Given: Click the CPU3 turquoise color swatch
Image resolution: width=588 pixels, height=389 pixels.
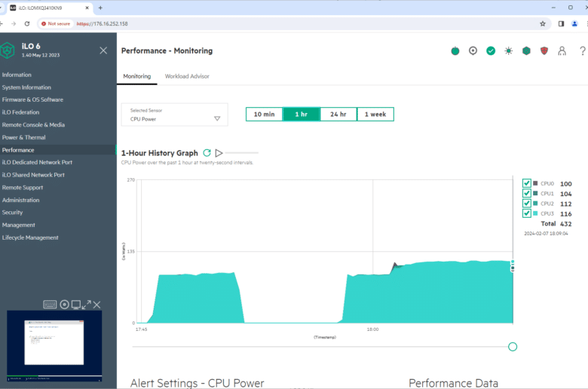Looking at the screenshot, I should (535, 213).
